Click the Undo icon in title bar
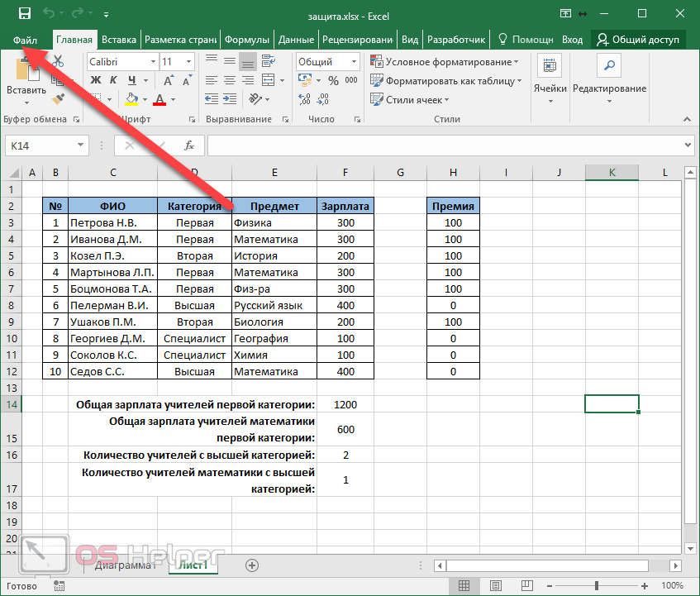Image resolution: width=700 pixels, height=596 pixels. [49, 13]
